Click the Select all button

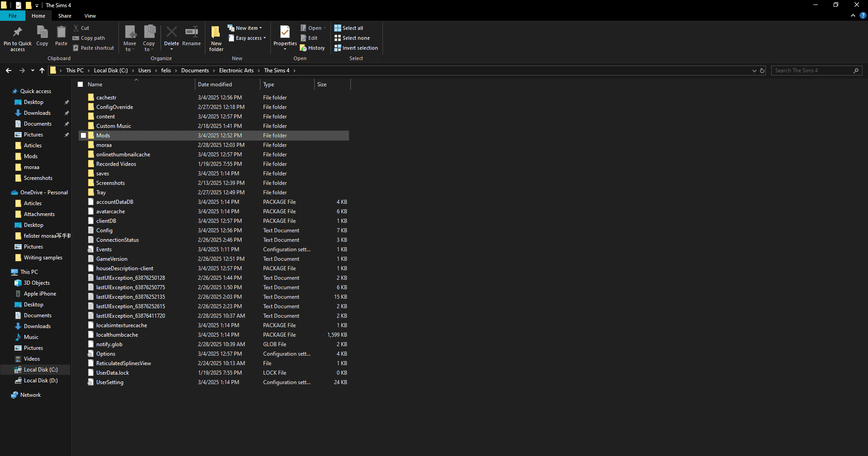349,28
